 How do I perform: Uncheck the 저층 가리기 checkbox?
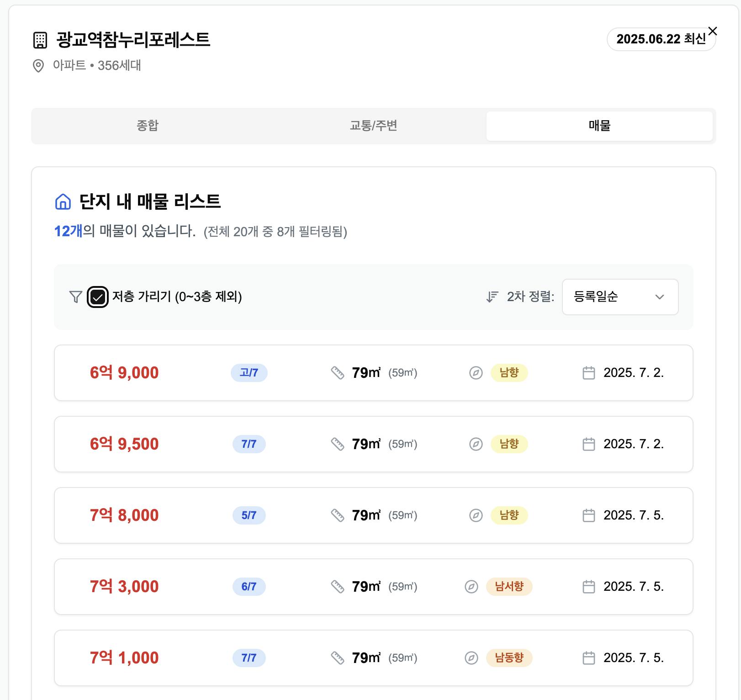98,297
